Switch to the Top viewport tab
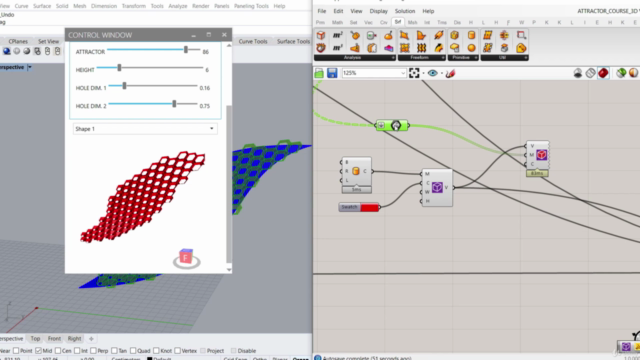 tap(35, 338)
